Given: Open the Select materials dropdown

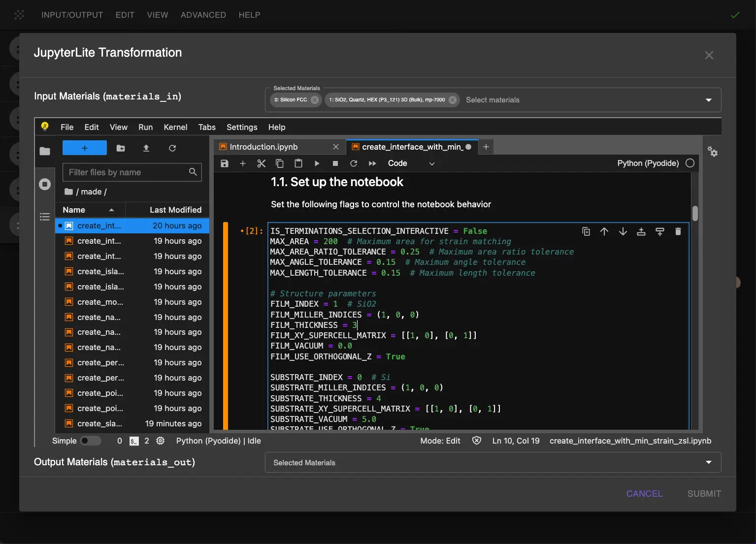Looking at the screenshot, I should point(709,100).
